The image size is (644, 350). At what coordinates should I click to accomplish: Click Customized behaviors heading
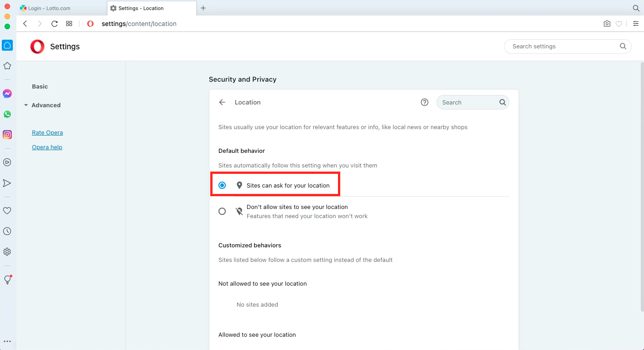click(x=250, y=246)
